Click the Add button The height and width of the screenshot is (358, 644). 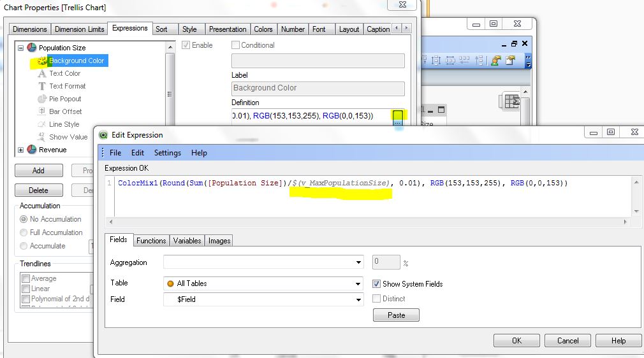39,170
